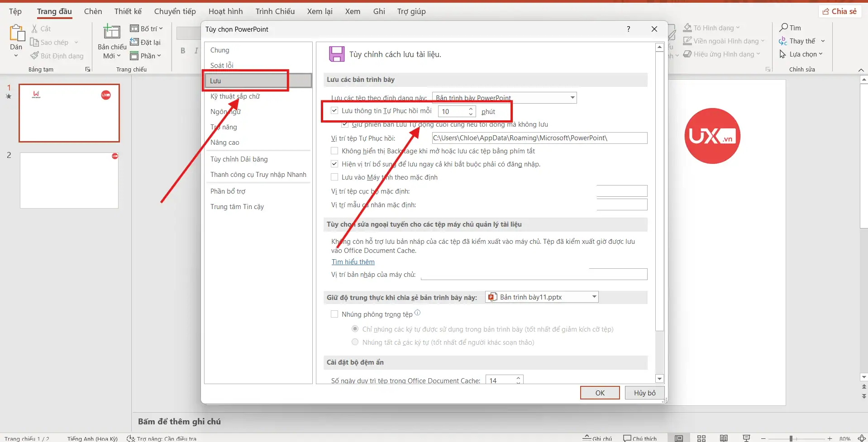Switch to Slide Sorter view in status bar

pos(701,437)
